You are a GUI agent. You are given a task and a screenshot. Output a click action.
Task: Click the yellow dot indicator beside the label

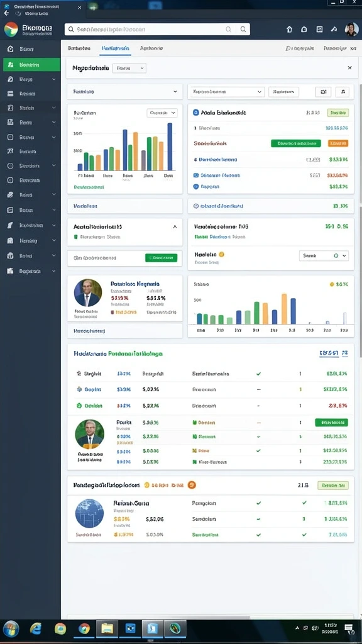(x=222, y=254)
